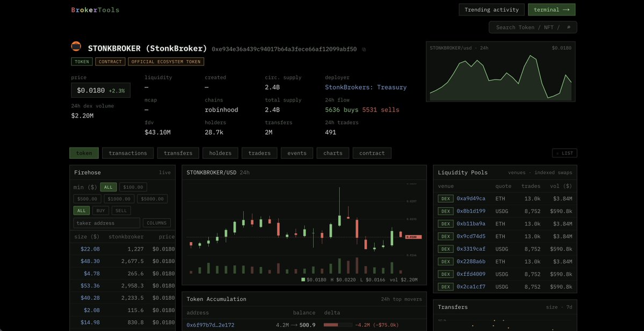The height and width of the screenshot is (331, 644).
Task: Click the price marker 0.0180 on candlestick chart
Action: 413,237
